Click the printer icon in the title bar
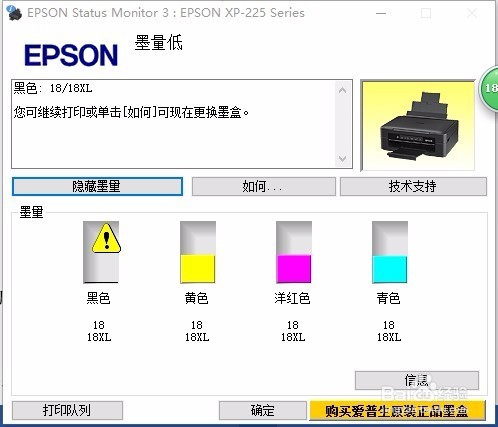This screenshot has height=427, width=498. tap(14, 13)
